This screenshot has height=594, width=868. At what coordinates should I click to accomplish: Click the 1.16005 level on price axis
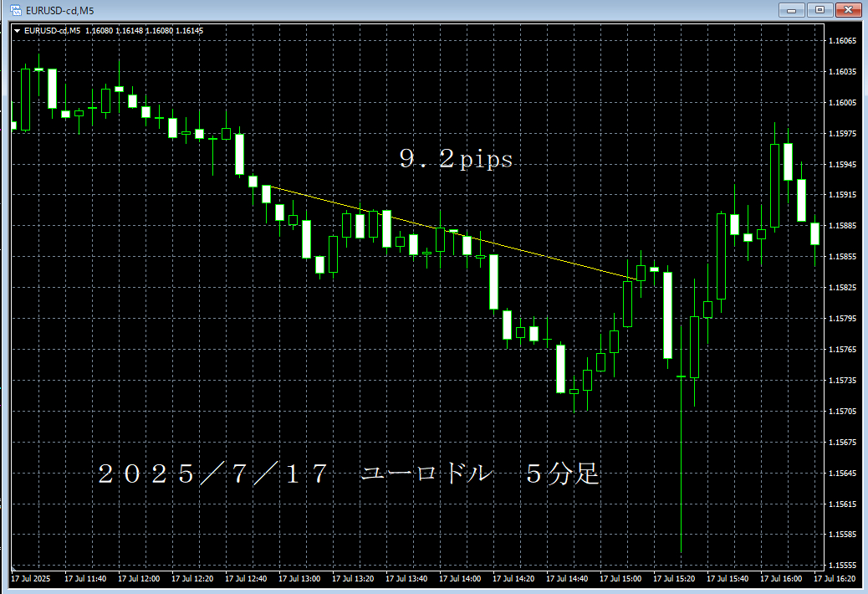(841, 103)
